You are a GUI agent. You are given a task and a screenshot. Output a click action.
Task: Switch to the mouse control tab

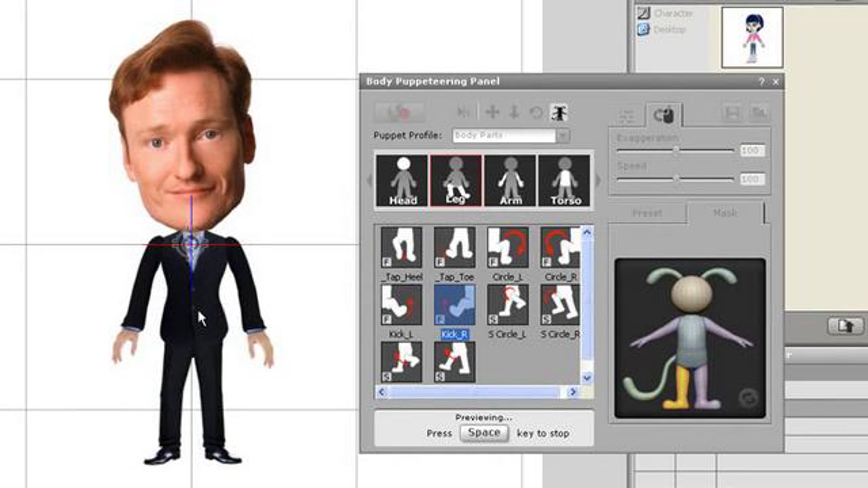[664, 115]
